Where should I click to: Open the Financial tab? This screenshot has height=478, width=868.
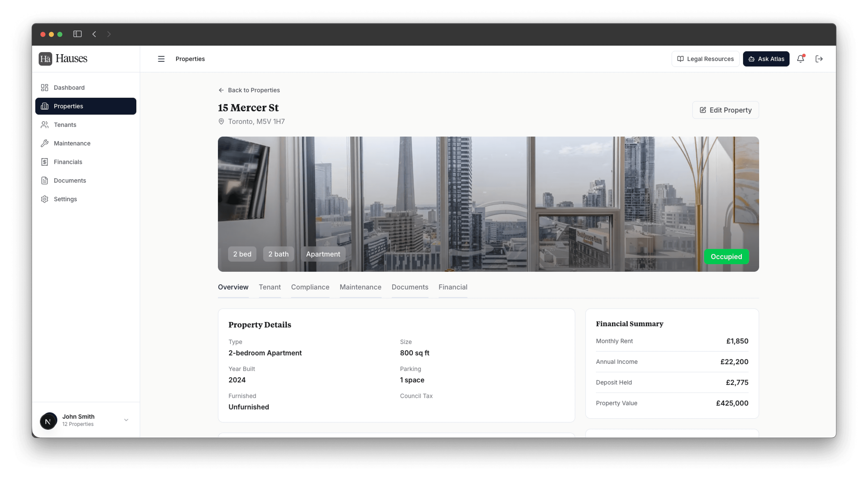453,287
